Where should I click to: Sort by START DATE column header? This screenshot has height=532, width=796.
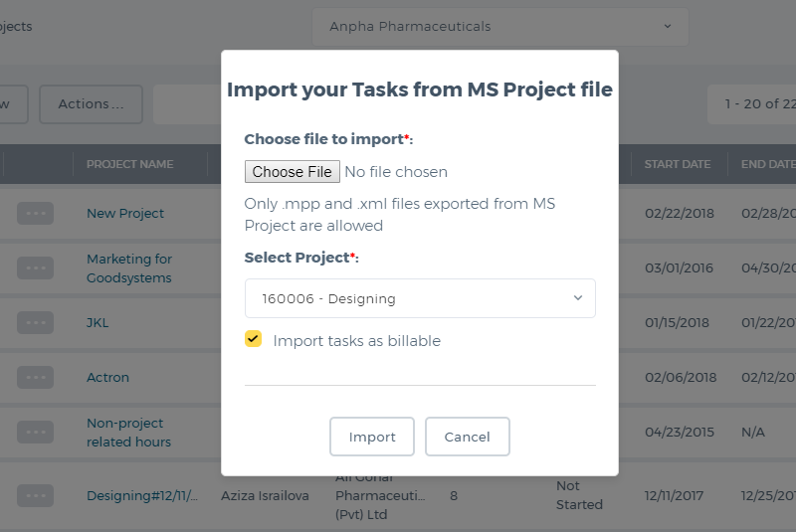[678, 164]
